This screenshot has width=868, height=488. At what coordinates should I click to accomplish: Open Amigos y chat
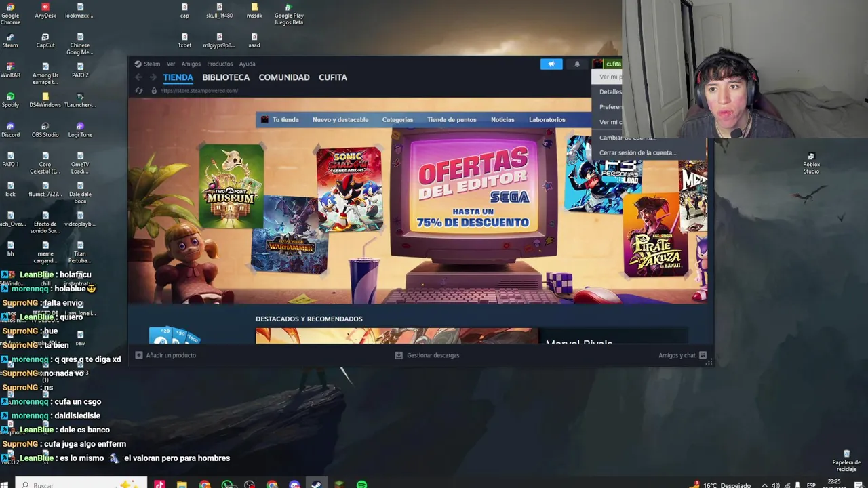point(682,355)
